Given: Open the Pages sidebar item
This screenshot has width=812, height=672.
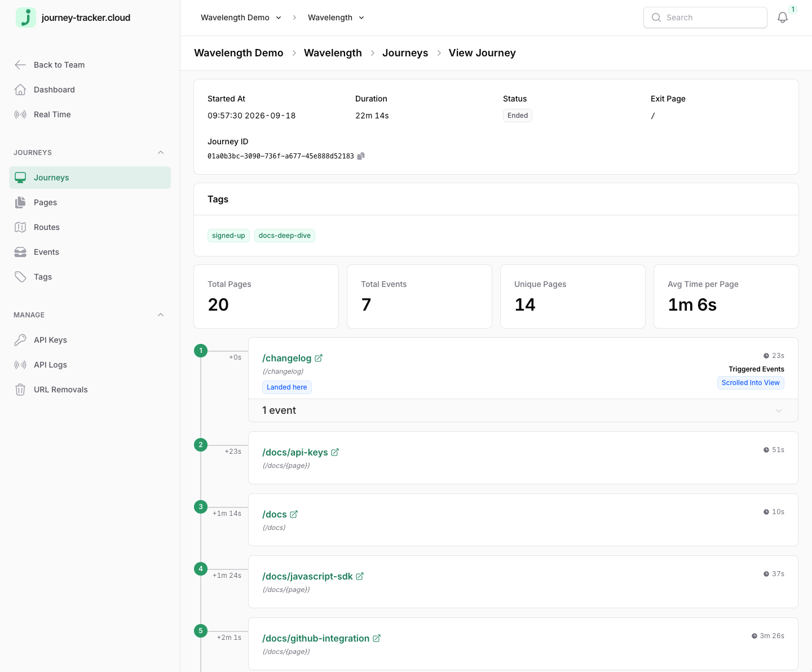Looking at the screenshot, I should coord(90,202).
